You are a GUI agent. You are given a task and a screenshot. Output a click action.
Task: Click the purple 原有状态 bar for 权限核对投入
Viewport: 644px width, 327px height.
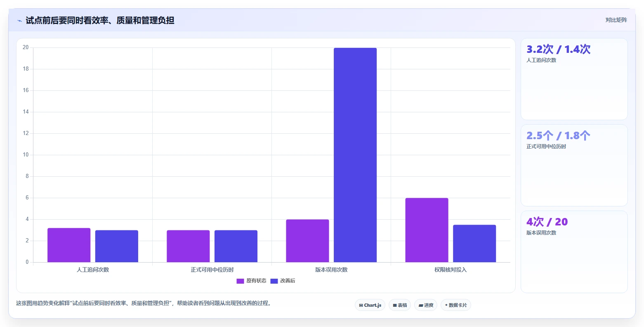(427, 230)
